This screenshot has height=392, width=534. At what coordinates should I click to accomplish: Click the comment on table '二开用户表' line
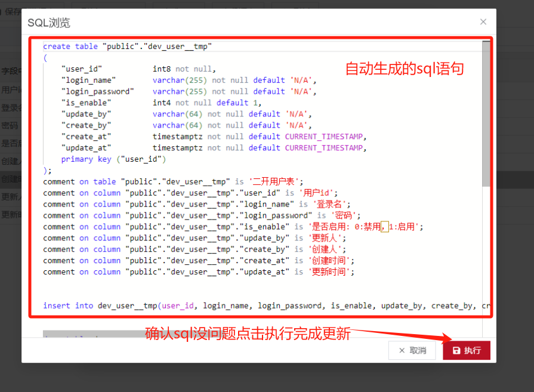point(173,181)
